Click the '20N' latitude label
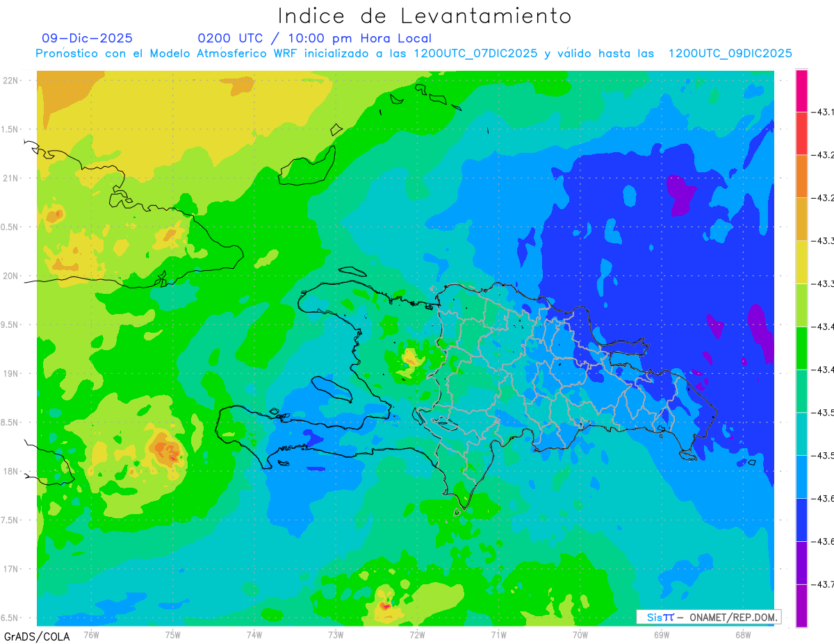The height and width of the screenshot is (644, 834). tap(10, 276)
